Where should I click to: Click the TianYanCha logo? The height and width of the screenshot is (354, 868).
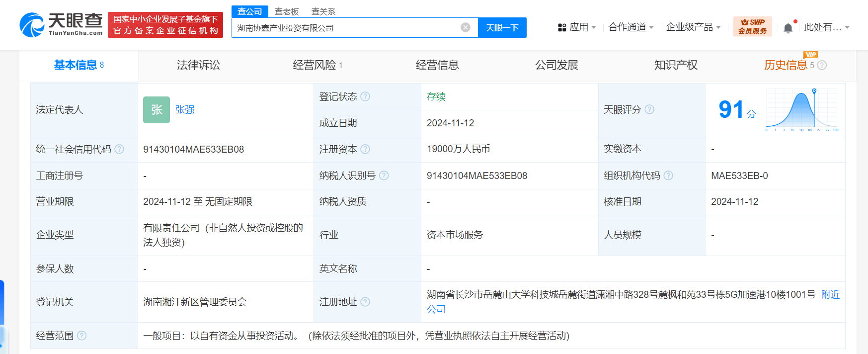click(61, 25)
